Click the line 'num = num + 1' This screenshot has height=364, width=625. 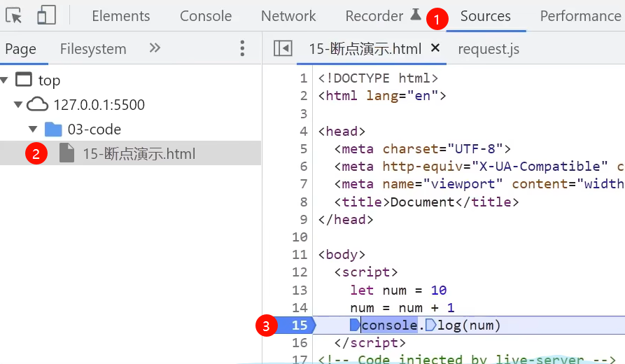click(x=402, y=308)
